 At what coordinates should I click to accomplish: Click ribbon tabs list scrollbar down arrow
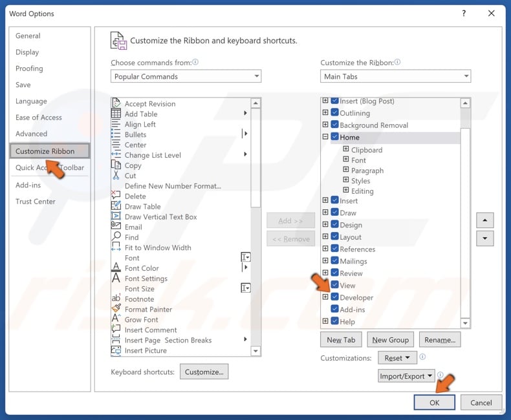pyautogui.click(x=465, y=322)
